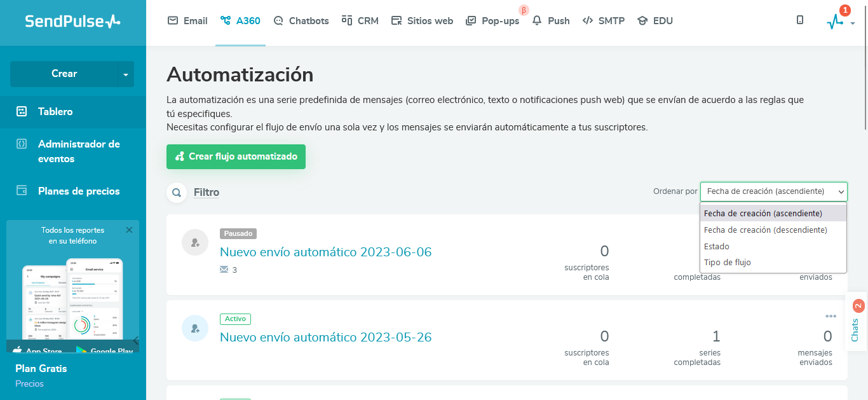
Task: Click the envelope icon showing 3 emails
Action: (224, 270)
